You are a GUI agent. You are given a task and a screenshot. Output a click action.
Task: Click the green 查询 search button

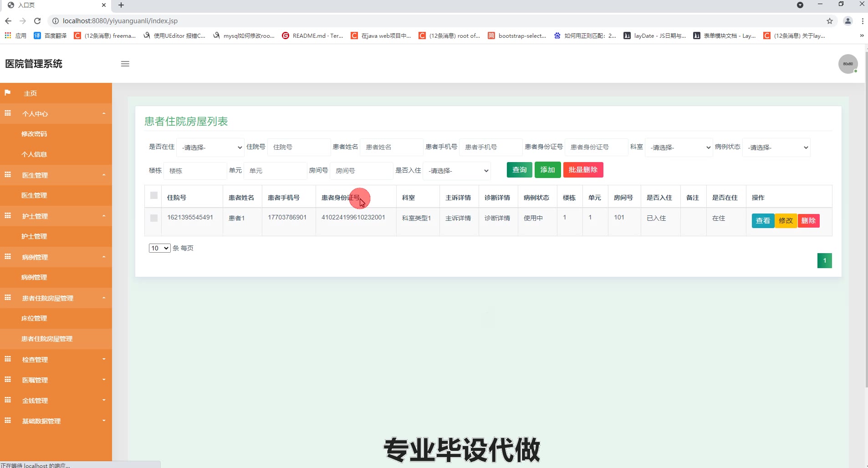519,170
